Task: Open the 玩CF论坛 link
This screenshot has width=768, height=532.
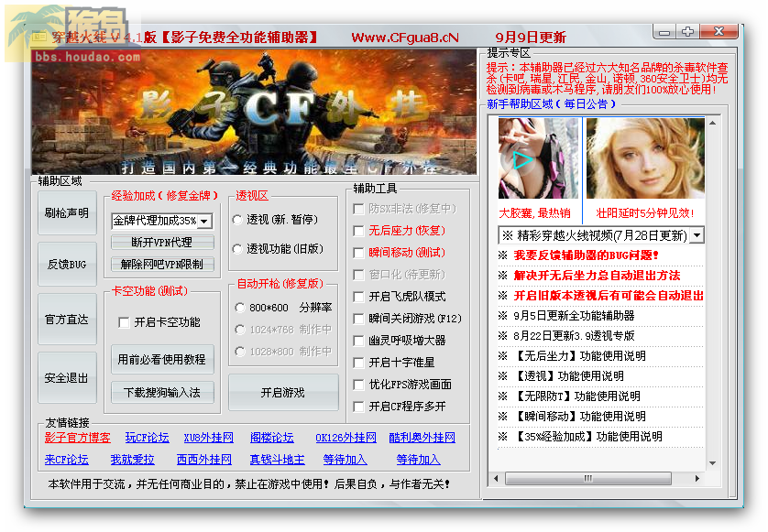Action: pos(147,438)
